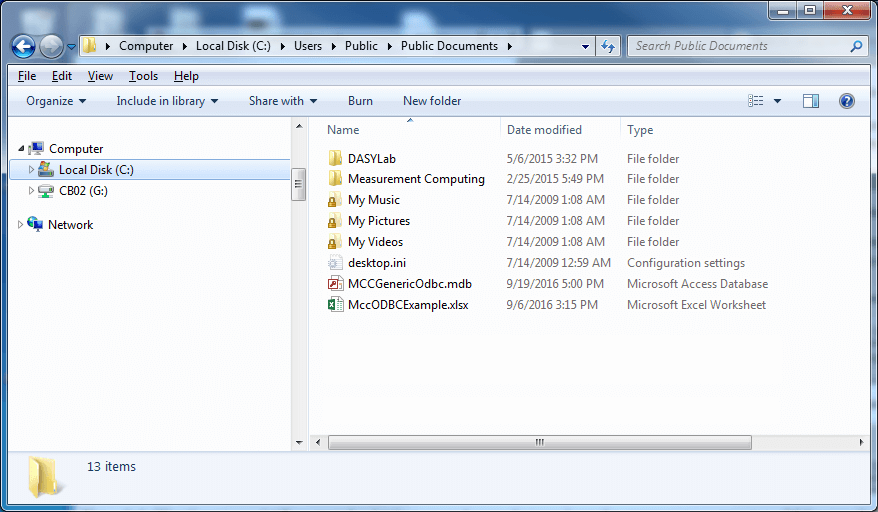
Task: Collapse the Computer tree node
Action: coord(21,149)
